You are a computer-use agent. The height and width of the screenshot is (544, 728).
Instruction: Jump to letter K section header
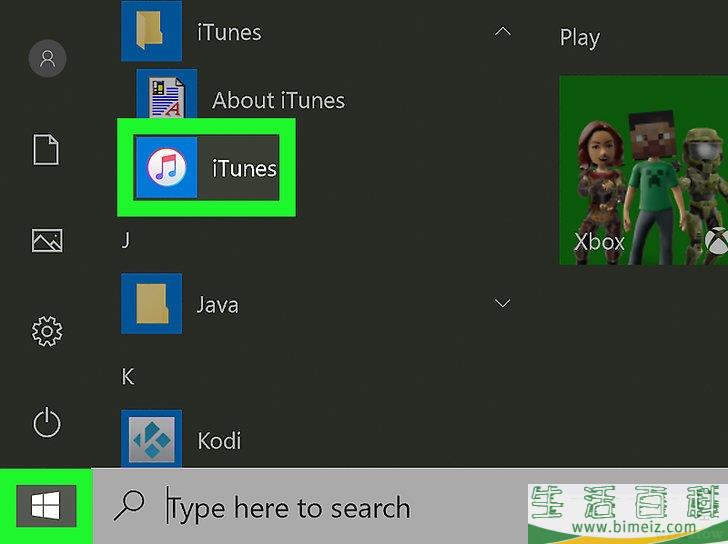click(128, 376)
